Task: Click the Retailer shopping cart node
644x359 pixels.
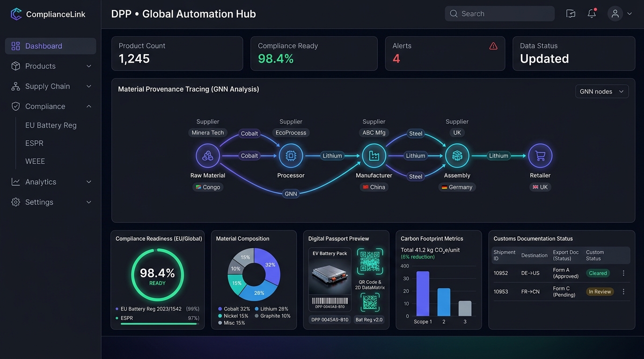Action: pos(540,156)
